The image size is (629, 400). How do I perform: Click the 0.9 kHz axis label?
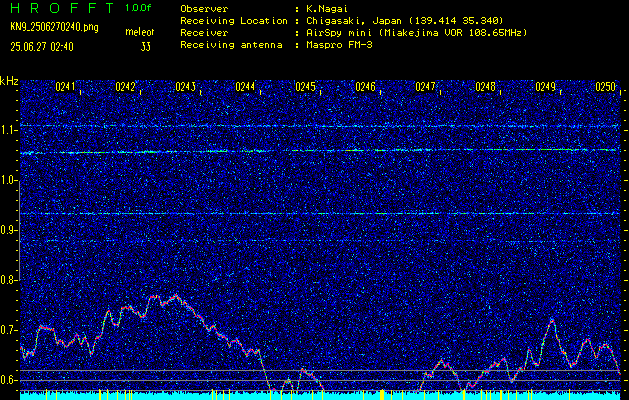(x=9, y=230)
